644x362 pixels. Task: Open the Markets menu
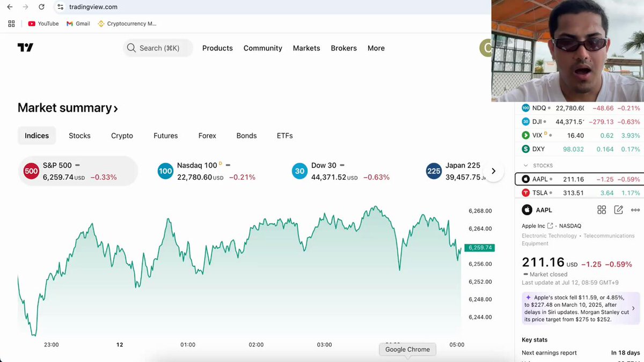[306, 48]
